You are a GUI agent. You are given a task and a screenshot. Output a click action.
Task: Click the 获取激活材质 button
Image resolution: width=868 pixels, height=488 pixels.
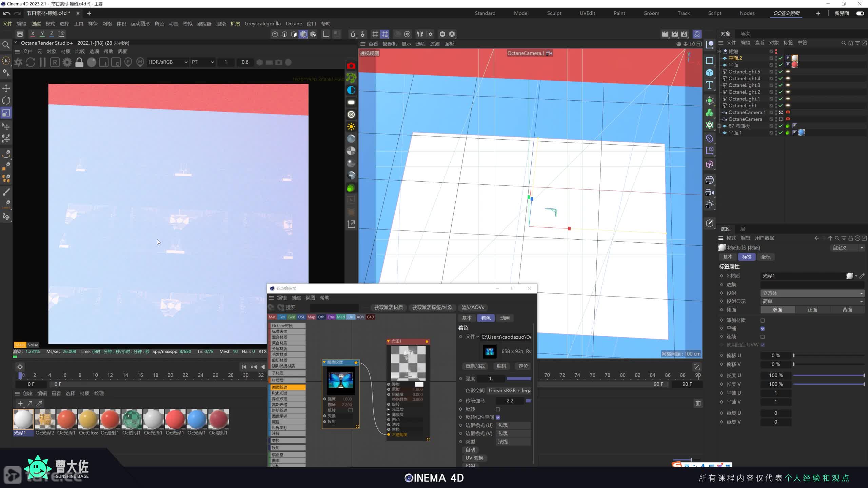click(388, 307)
